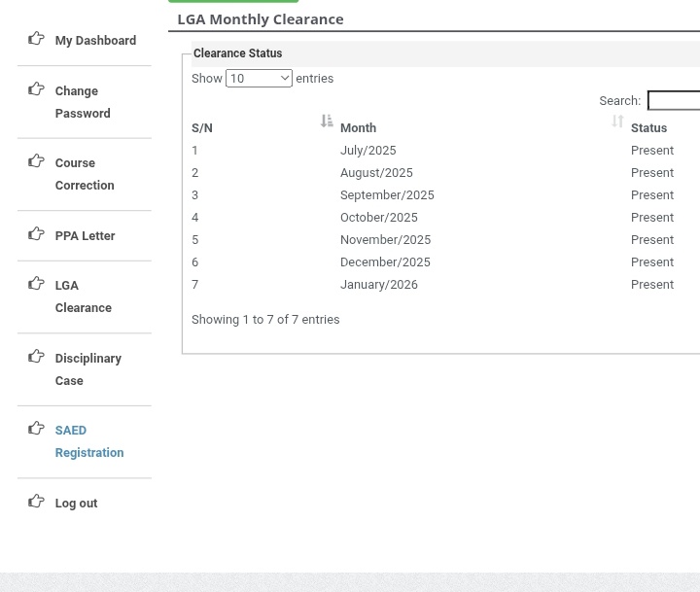Viewport: 700px width, 592px height.
Task: Open Course Correction in sidebar
Action: 85,174
